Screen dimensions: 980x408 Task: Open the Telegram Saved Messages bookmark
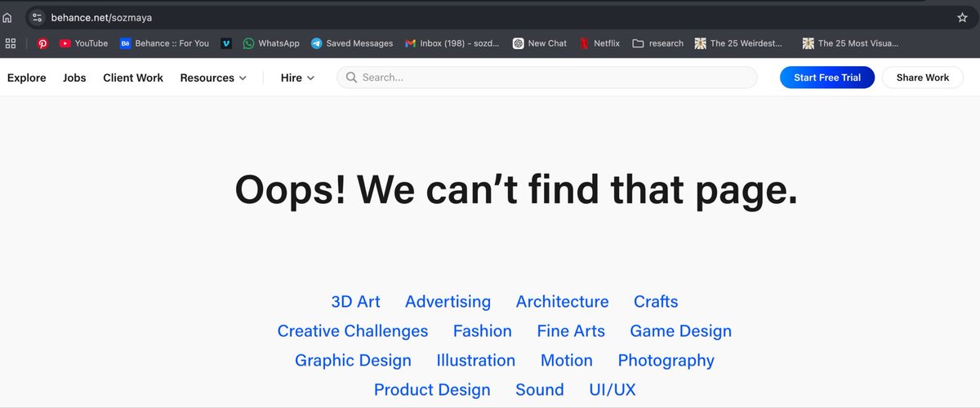(352, 43)
